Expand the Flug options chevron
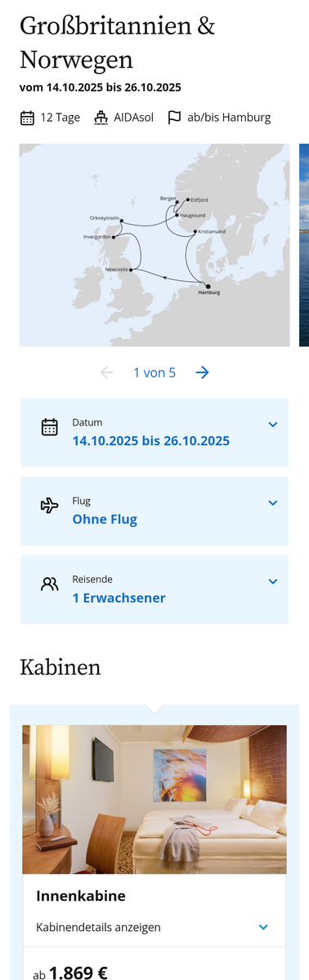309x980 pixels. click(x=273, y=503)
